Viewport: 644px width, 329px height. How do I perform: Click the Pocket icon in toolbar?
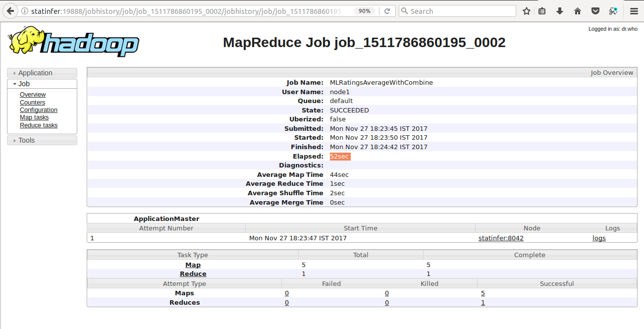[x=595, y=11]
